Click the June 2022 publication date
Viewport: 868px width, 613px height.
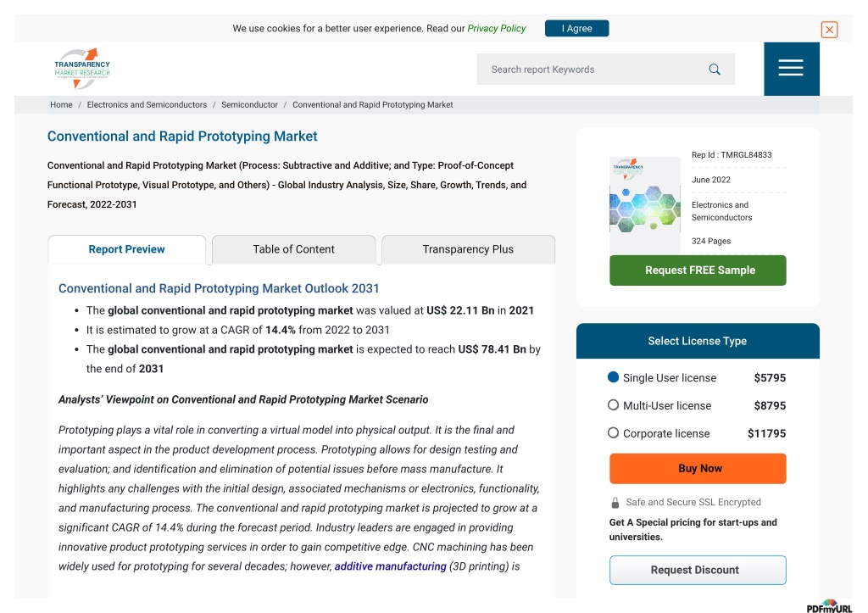pos(711,180)
